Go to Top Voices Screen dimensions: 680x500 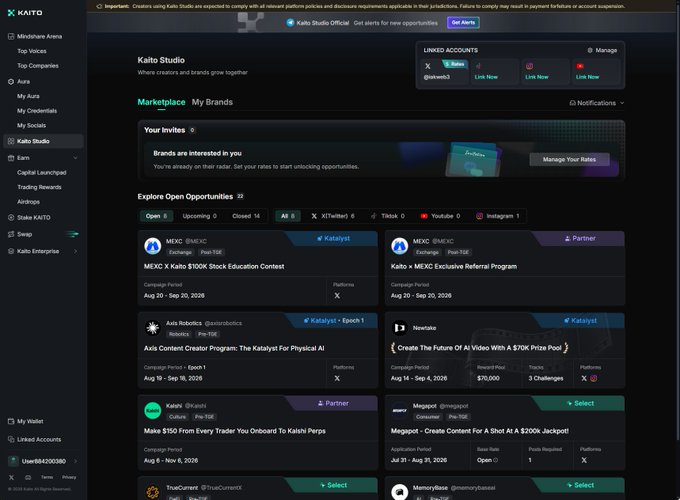pyautogui.click(x=32, y=51)
